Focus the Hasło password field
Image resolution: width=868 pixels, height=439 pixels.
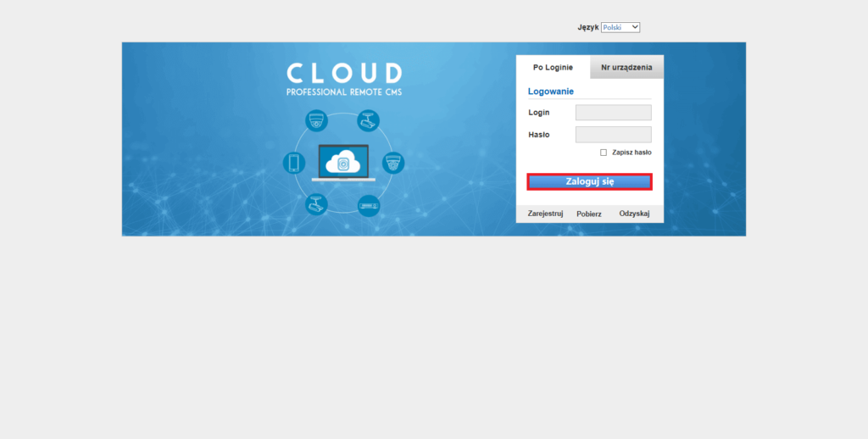click(613, 135)
